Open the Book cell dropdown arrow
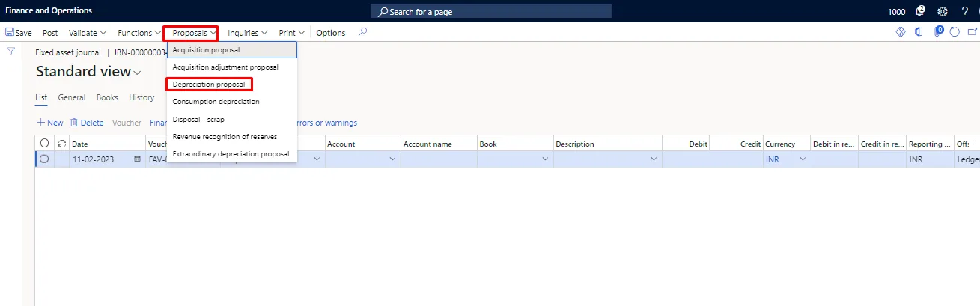980x306 pixels. point(544,159)
